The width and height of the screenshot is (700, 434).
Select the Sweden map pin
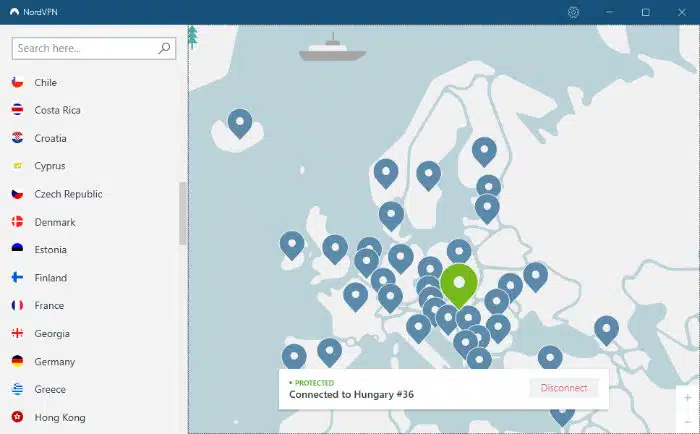coord(429,175)
